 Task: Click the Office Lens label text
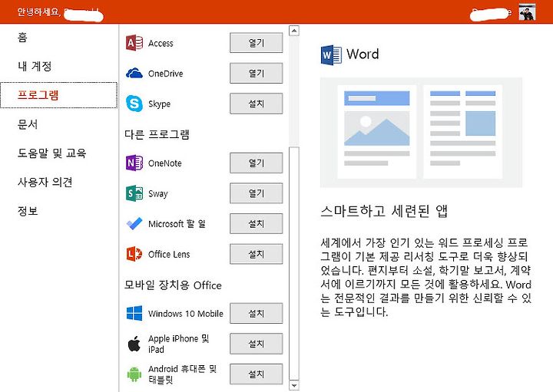(169, 254)
